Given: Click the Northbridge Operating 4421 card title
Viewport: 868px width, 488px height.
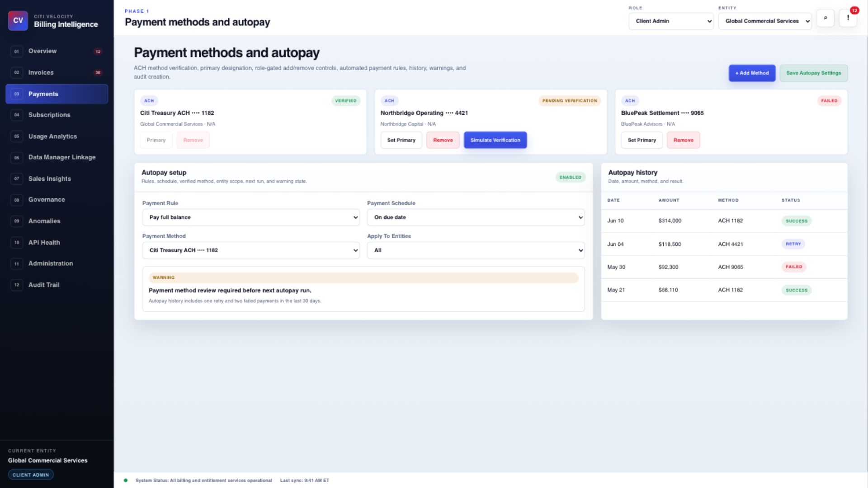Looking at the screenshot, I should [x=424, y=113].
